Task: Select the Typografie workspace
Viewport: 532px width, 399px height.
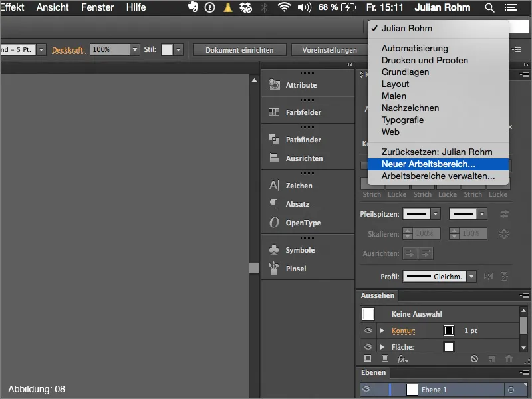Action: [438, 120]
